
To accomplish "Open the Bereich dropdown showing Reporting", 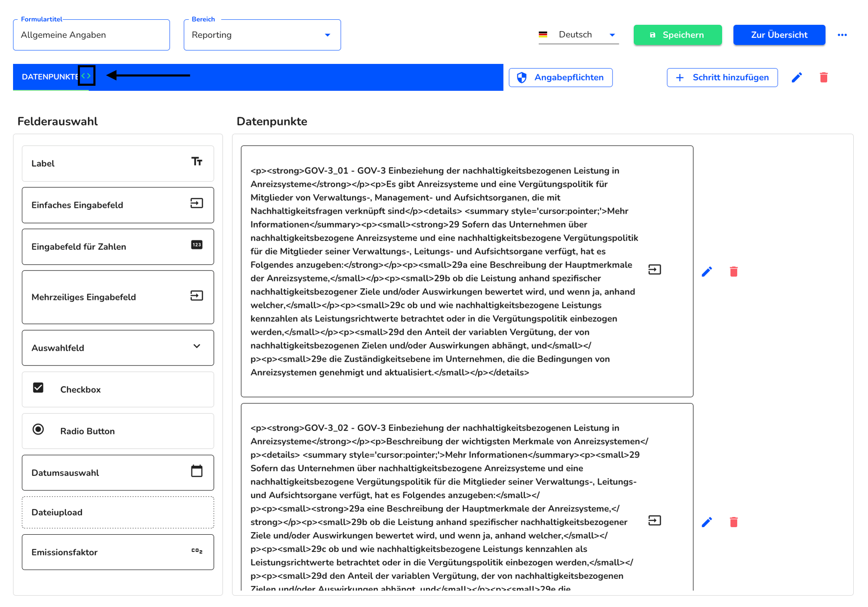I will (262, 35).
